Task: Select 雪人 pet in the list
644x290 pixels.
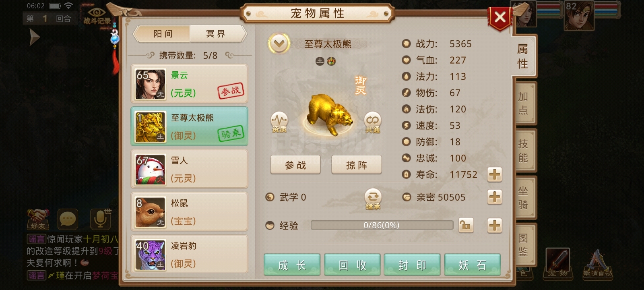Action: (189, 169)
